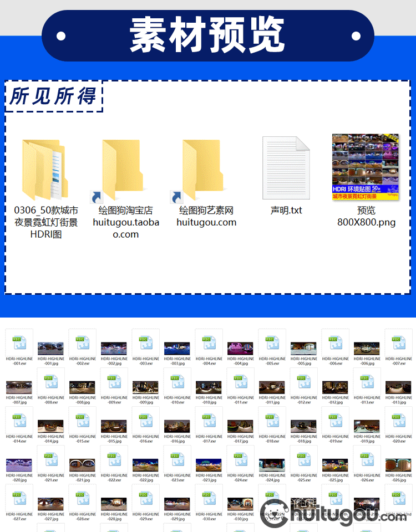Open the HDRI-HIGHLINE-017.jpg thumbnail
The image size is (416, 532).
pyautogui.click(x=240, y=427)
